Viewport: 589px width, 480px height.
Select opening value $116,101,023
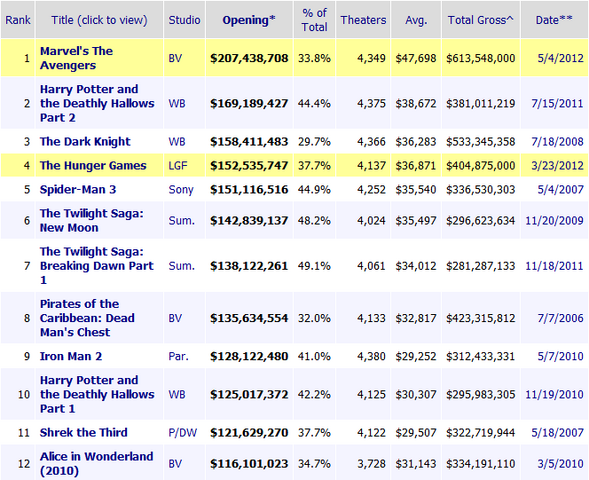tap(249, 464)
